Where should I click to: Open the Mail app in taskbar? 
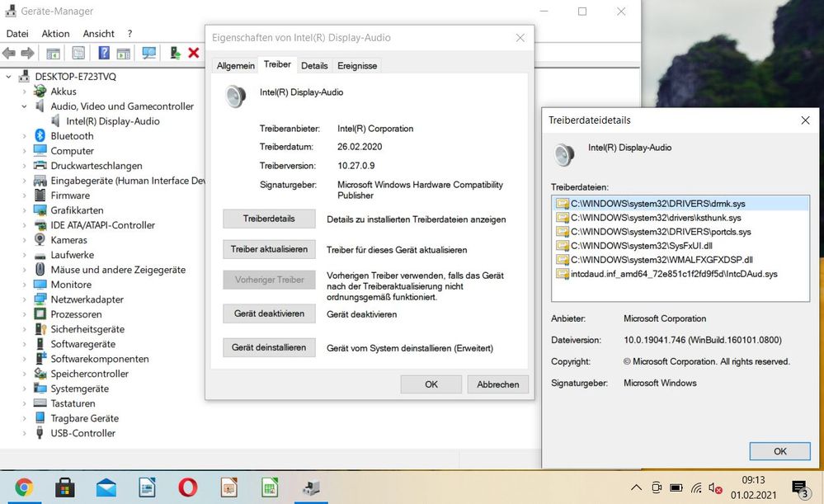(106, 488)
